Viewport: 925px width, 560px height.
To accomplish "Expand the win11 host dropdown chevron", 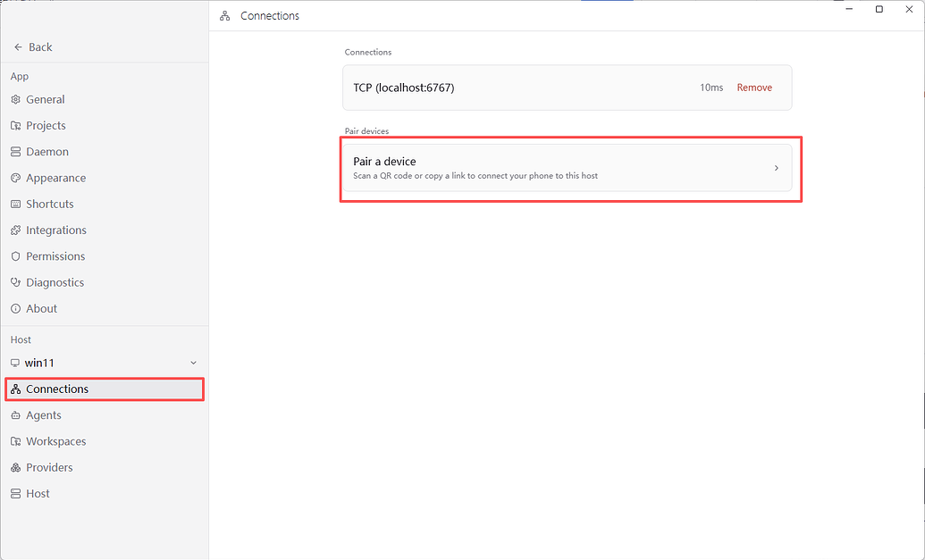I will [194, 364].
